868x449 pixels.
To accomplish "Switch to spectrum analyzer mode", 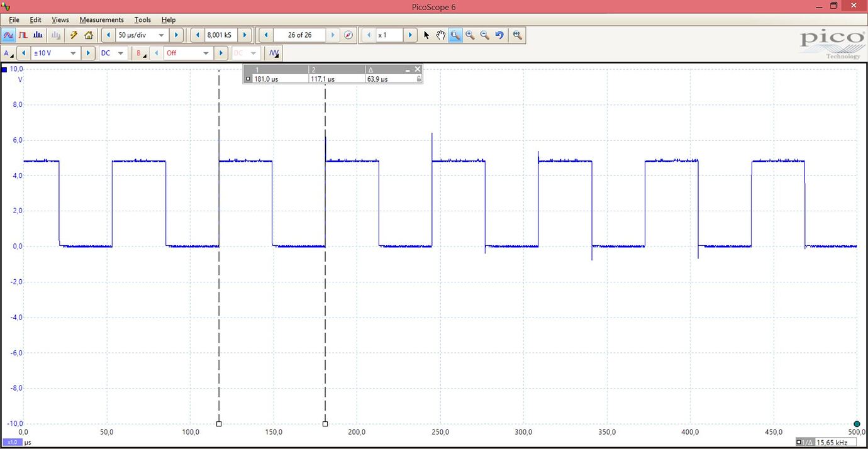I will coord(36,35).
